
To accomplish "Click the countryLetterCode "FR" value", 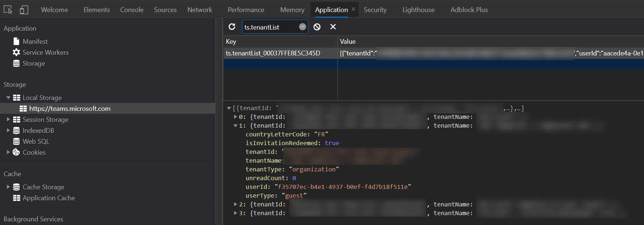I will coord(321,134).
